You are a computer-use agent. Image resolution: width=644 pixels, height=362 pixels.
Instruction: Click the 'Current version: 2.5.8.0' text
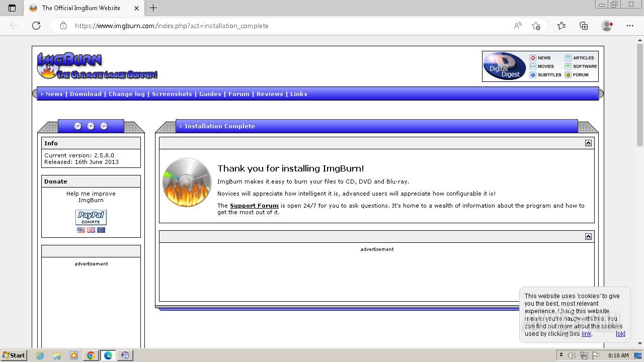coord(79,155)
